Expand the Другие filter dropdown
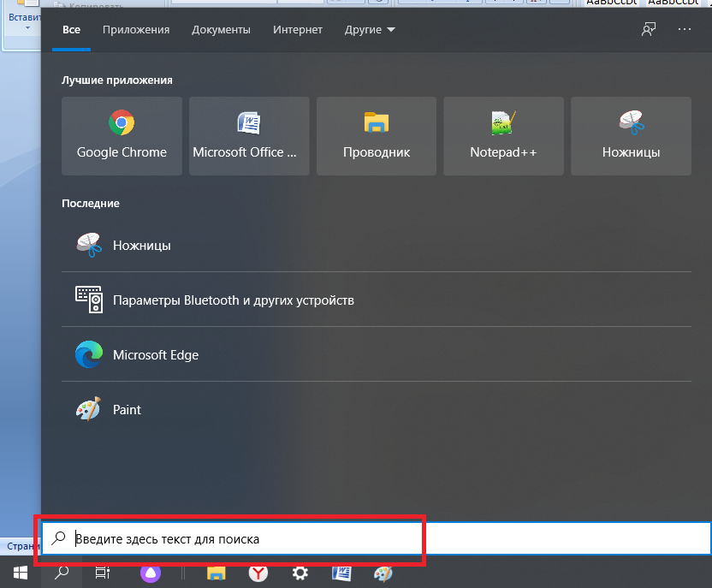 [x=370, y=29]
